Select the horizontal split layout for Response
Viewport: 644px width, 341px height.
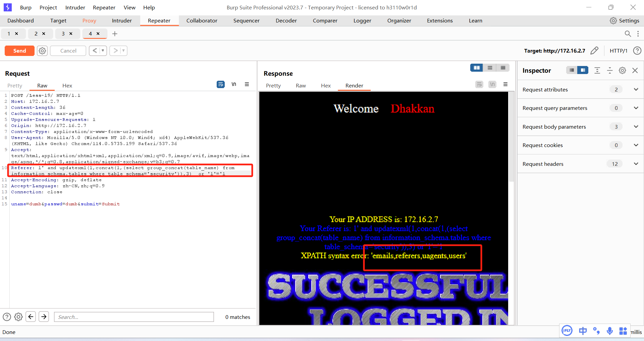coord(490,67)
